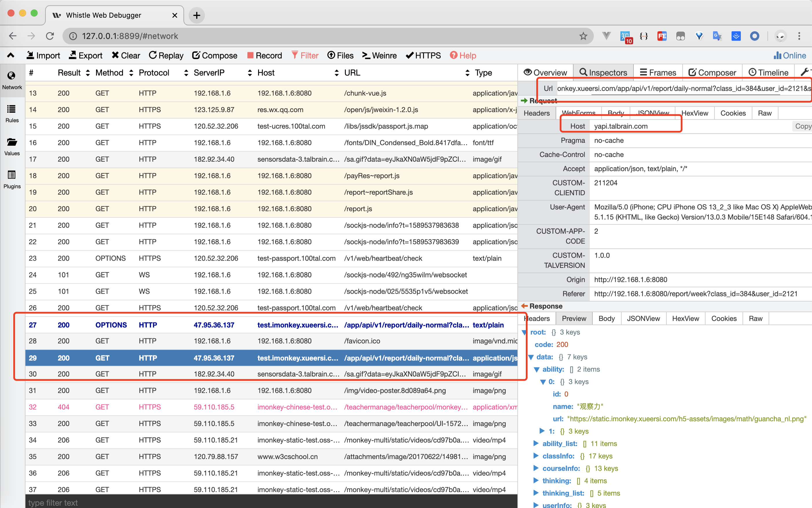The height and width of the screenshot is (508, 812).
Task: Open the Files menu
Action: coord(340,55)
